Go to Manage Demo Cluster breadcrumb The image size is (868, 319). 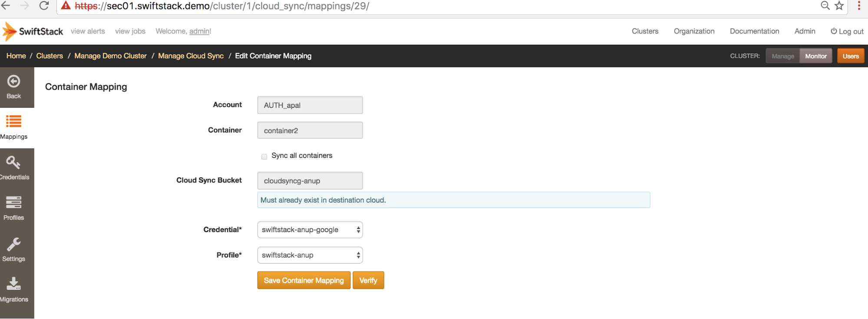click(110, 56)
